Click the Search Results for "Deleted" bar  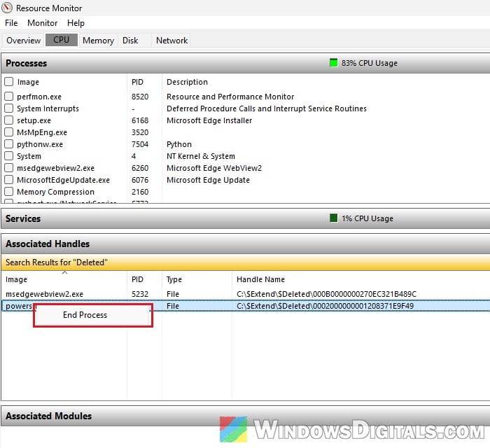245,262
